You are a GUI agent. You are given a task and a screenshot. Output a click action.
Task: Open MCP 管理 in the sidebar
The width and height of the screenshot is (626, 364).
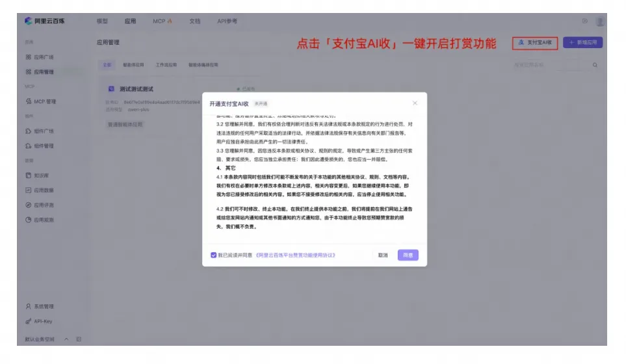pyautogui.click(x=41, y=101)
